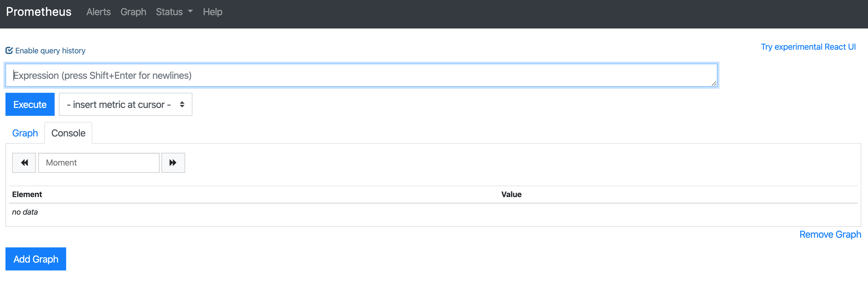Click the Prometheus brand logo text
The image size is (868, 285).
click(x=39, y=12)
